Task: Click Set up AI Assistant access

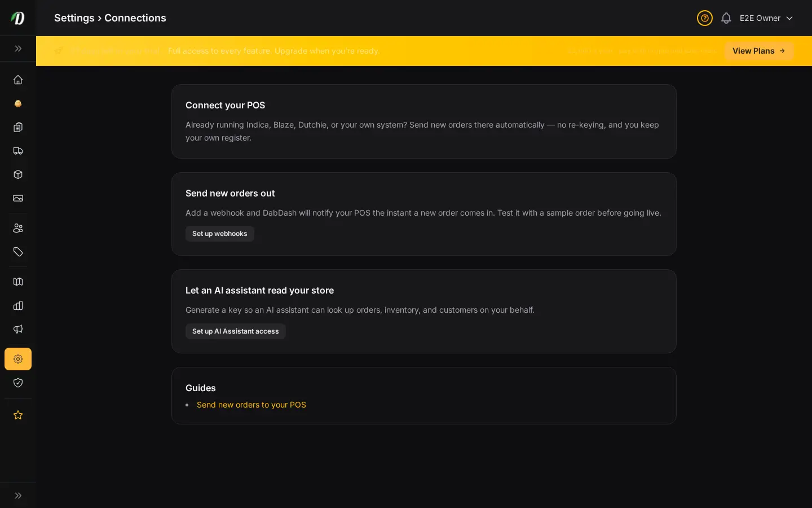Action: tap(236, 331)
